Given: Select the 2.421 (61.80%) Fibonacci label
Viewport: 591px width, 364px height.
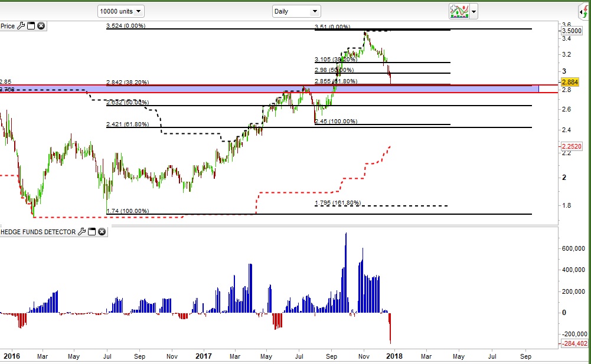Looking at the screenshot, I should [128, 124].
